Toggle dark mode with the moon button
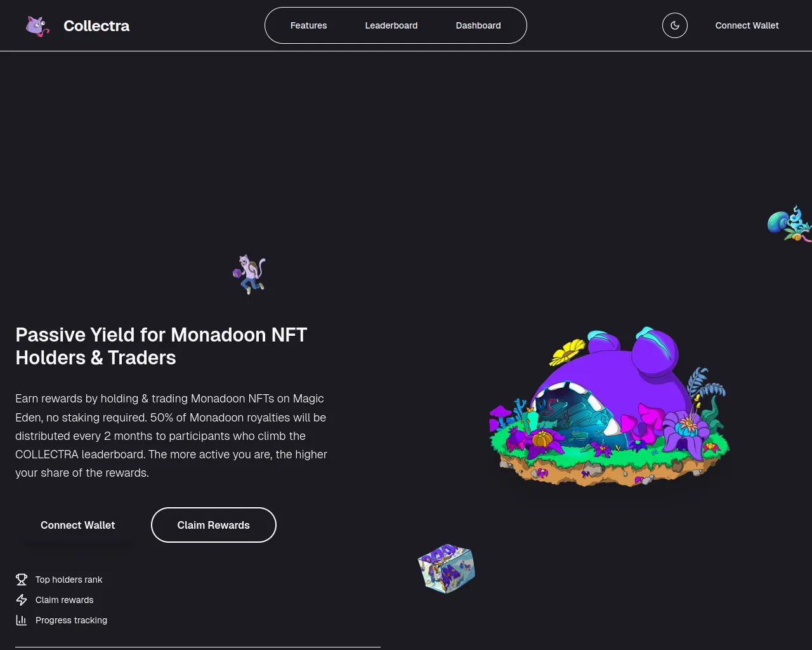 (x=675, y=25)
